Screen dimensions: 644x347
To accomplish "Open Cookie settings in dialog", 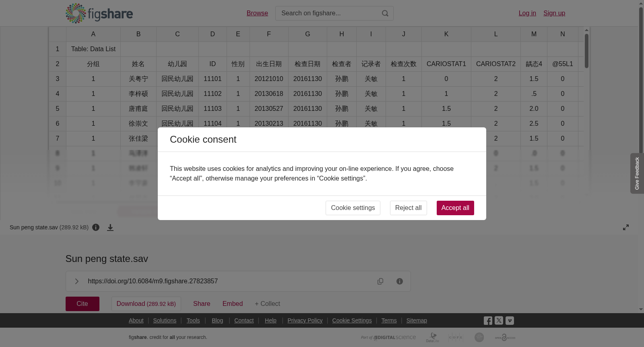I will point(353,208).
